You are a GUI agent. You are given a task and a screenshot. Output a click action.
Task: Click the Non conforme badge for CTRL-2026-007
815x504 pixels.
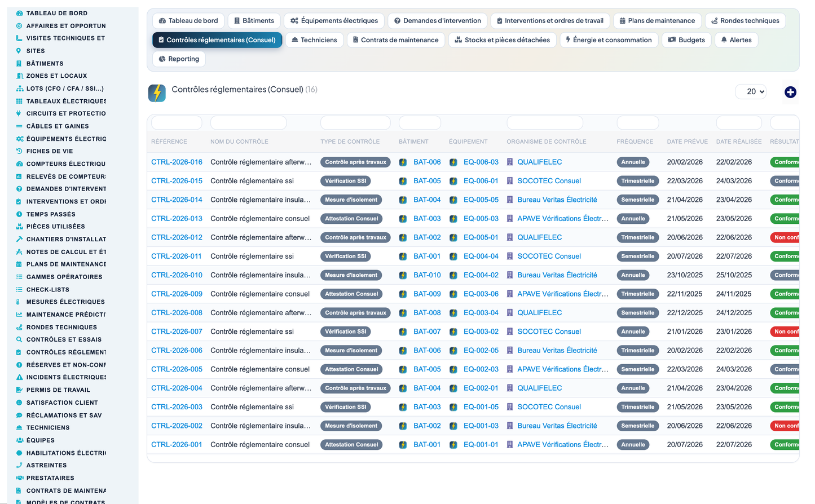point(785,331)
